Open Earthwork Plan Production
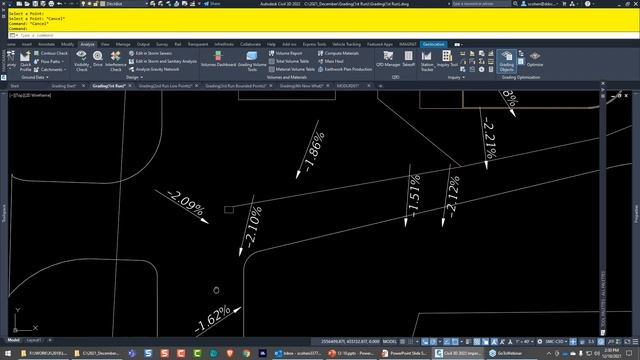The height and width of the screenshot is (360, 640). pos(345,69)
